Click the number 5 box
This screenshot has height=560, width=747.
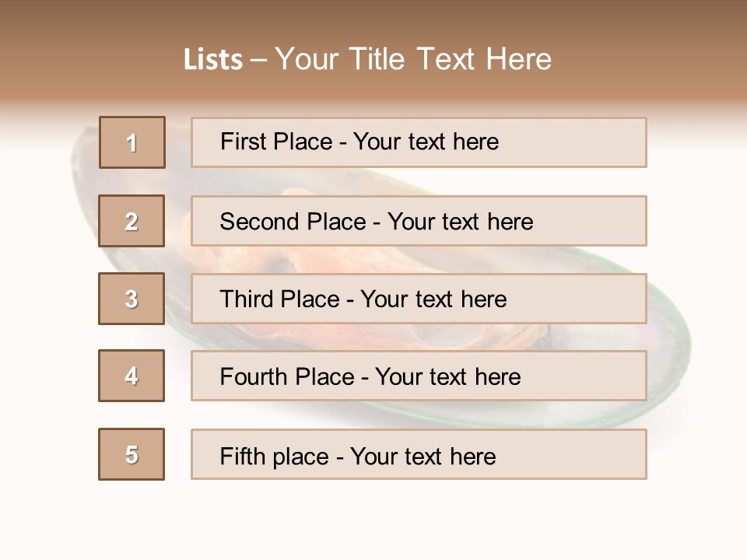coord(132,454)
